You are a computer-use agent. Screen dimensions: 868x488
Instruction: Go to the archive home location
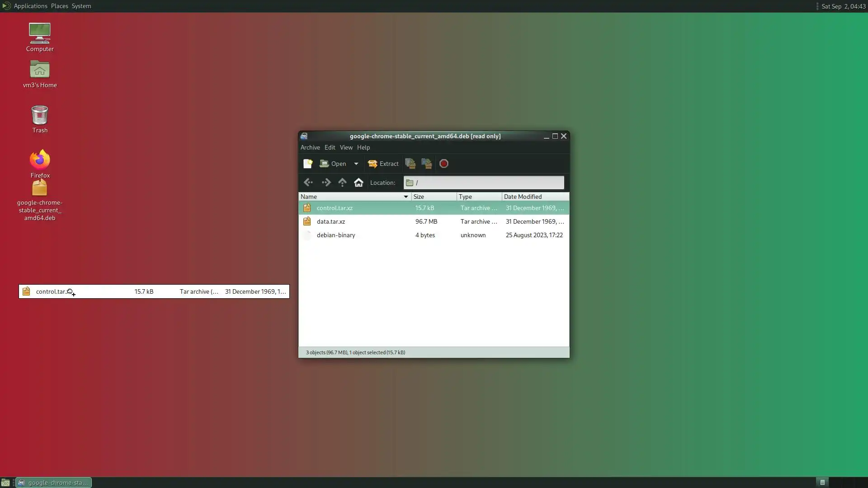pos(359,183)
